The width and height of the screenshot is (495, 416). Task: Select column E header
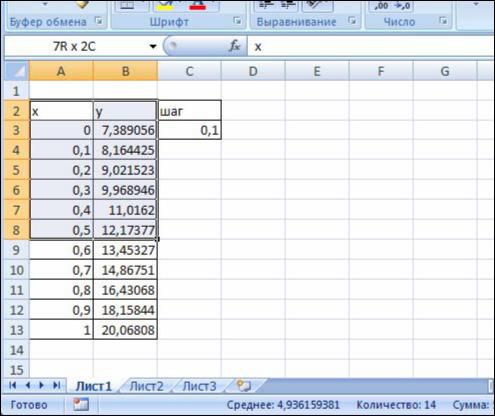pyautogui.click(x=317, y=71)
